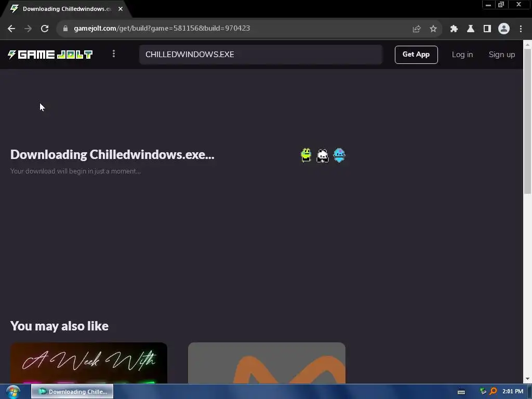Click the Sign up link

coord(502,55)
